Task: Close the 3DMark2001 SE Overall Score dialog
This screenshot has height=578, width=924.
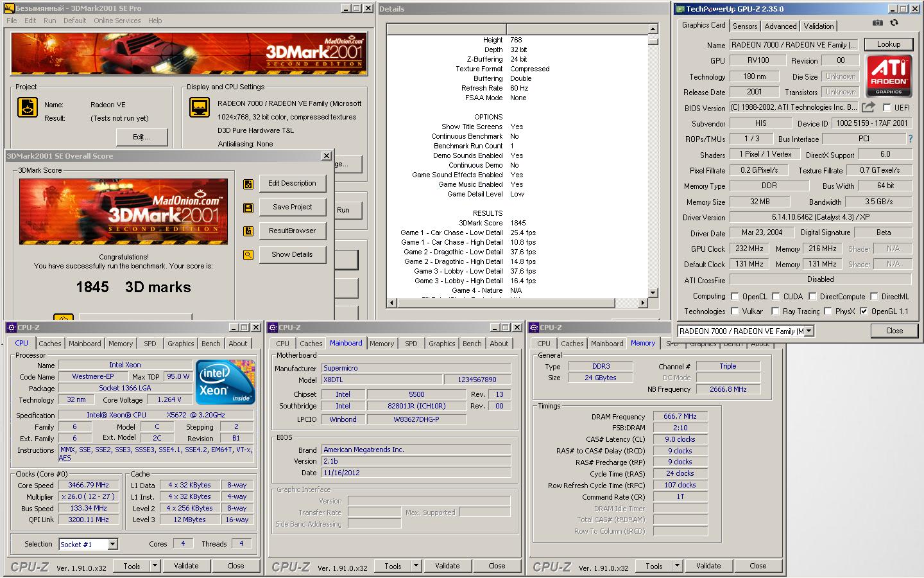Action: pos(326,155)
